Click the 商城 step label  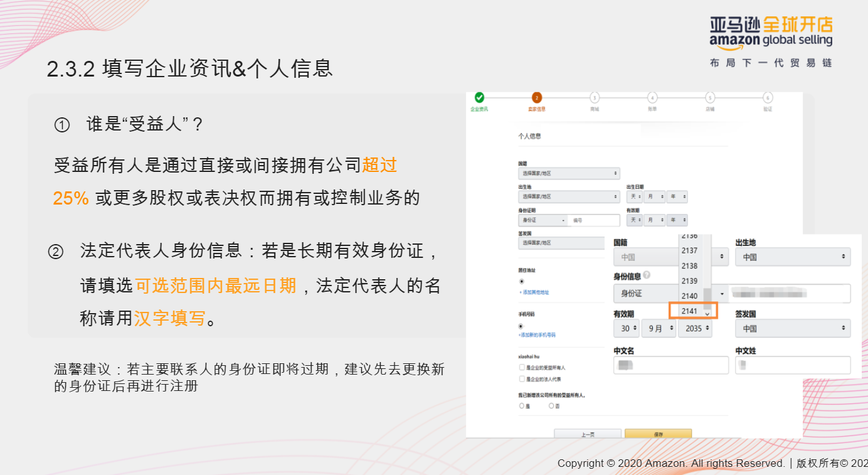click(595, 109)
